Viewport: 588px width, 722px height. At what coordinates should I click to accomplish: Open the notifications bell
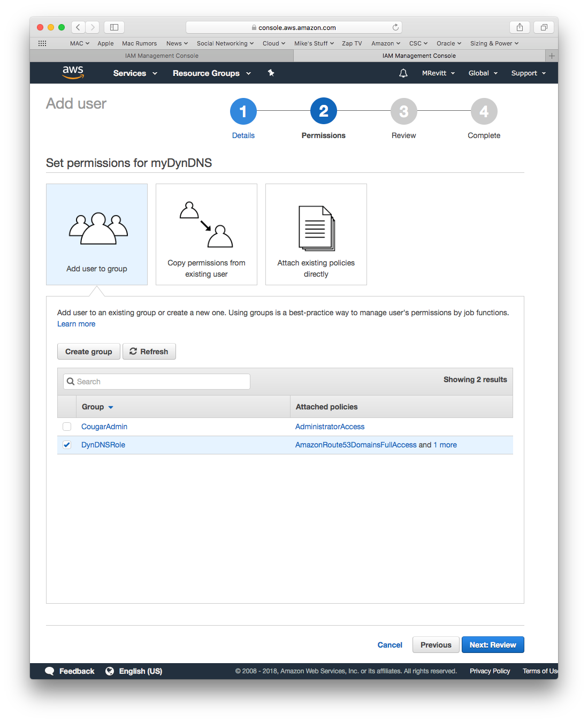pos(403,73)
